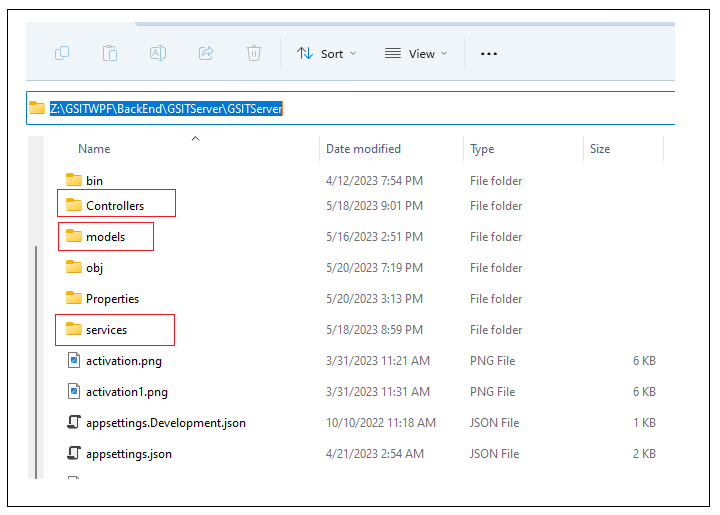
Task: Click the bin folder icon
Action: [73, 179]
